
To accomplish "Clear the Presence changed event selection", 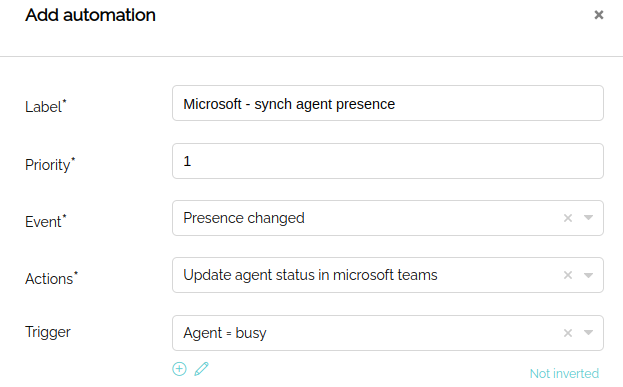I will tap(568, 218).
